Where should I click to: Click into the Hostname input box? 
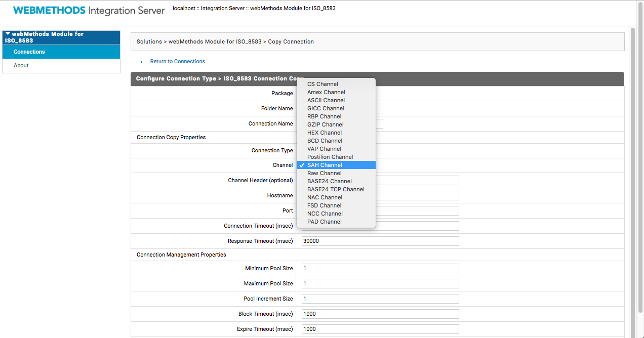click(x=417, y=195)
